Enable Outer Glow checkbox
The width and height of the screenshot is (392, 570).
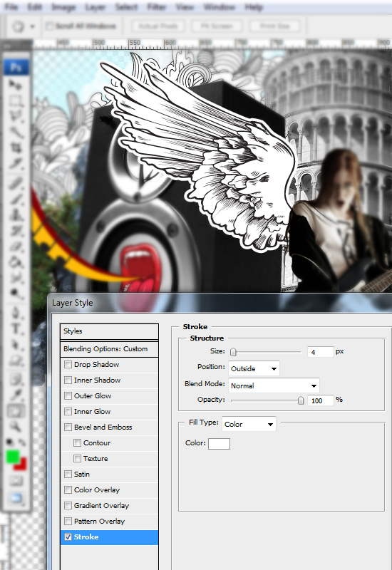68,395
